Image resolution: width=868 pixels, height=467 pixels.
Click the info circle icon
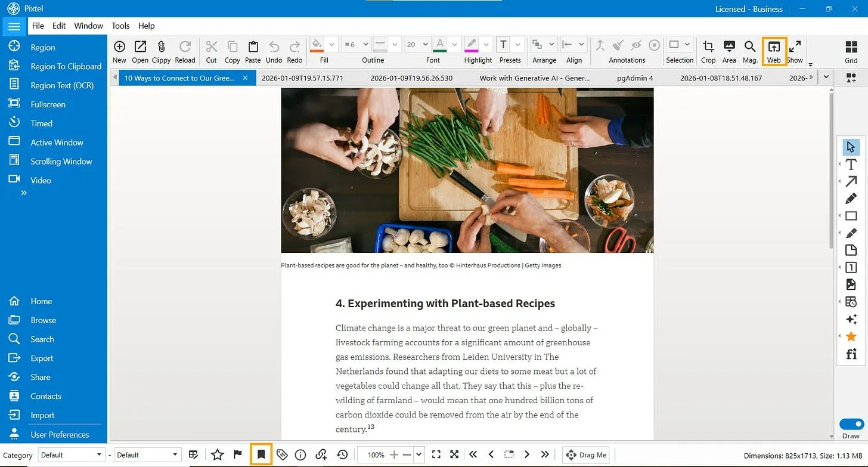(300, 455)
